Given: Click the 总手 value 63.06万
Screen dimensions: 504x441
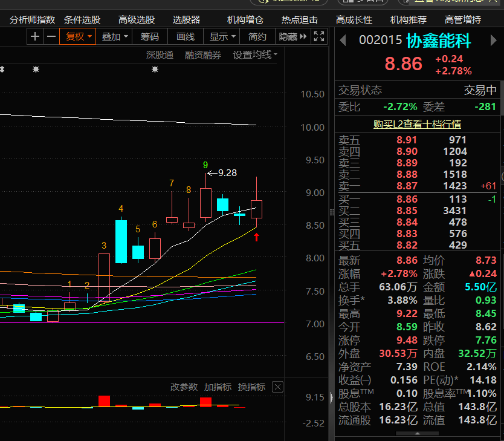Looking at the screenshot, I should point(398,287).
